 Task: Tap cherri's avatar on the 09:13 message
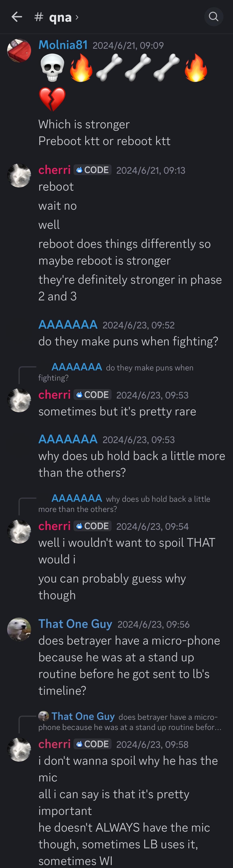[x=19, y=175]
